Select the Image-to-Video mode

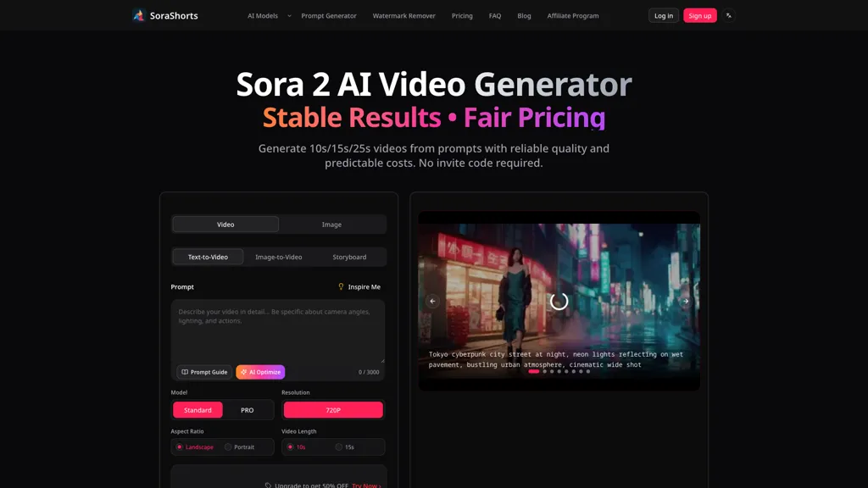(278, 257)
